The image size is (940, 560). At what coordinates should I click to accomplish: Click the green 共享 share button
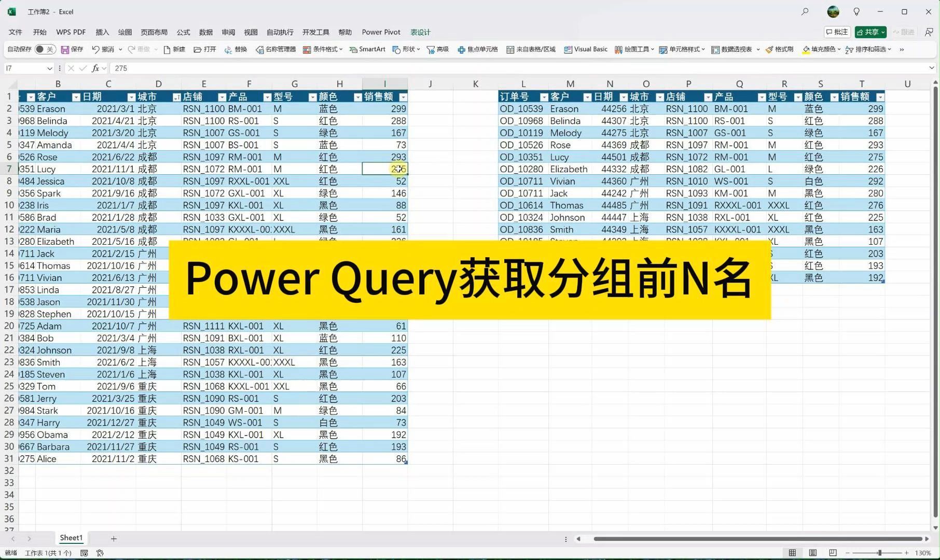tap(870, 32)
